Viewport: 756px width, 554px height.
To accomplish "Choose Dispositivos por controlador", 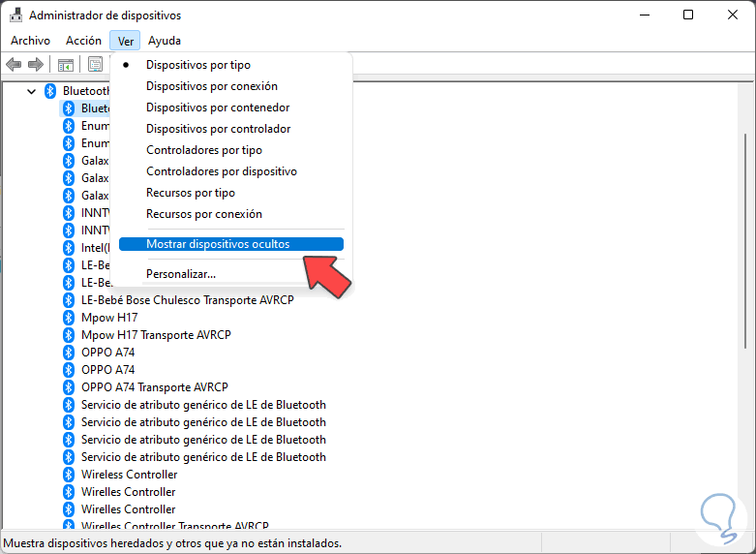I will coord(231,129).
